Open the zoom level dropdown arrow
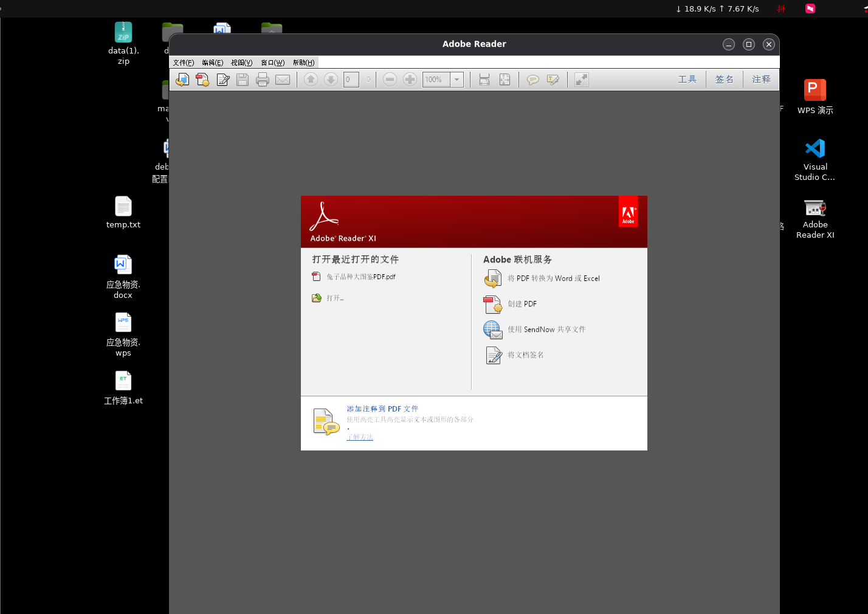Image resolution: width=868 pixels, height=614 pixels. [x=457, y=80]
